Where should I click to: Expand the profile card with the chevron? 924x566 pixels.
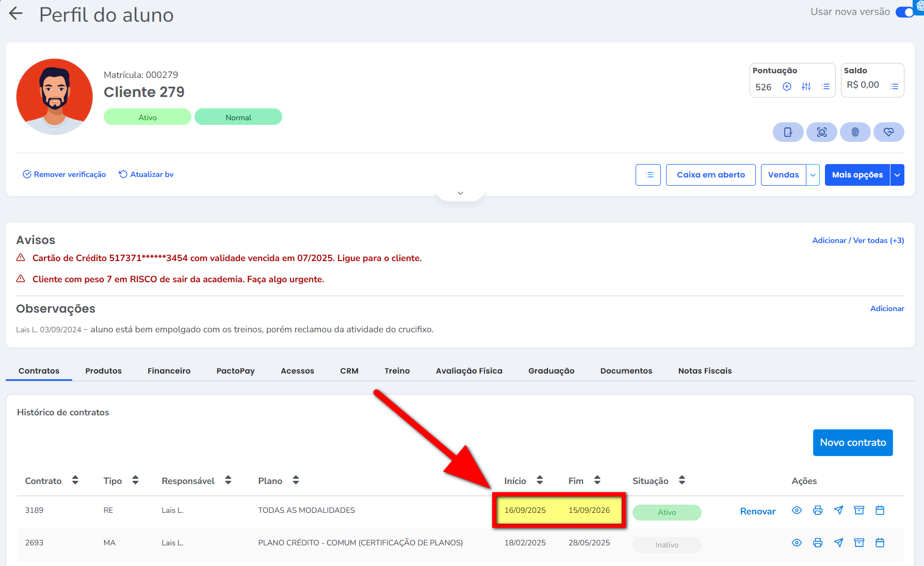coord(460,193)
